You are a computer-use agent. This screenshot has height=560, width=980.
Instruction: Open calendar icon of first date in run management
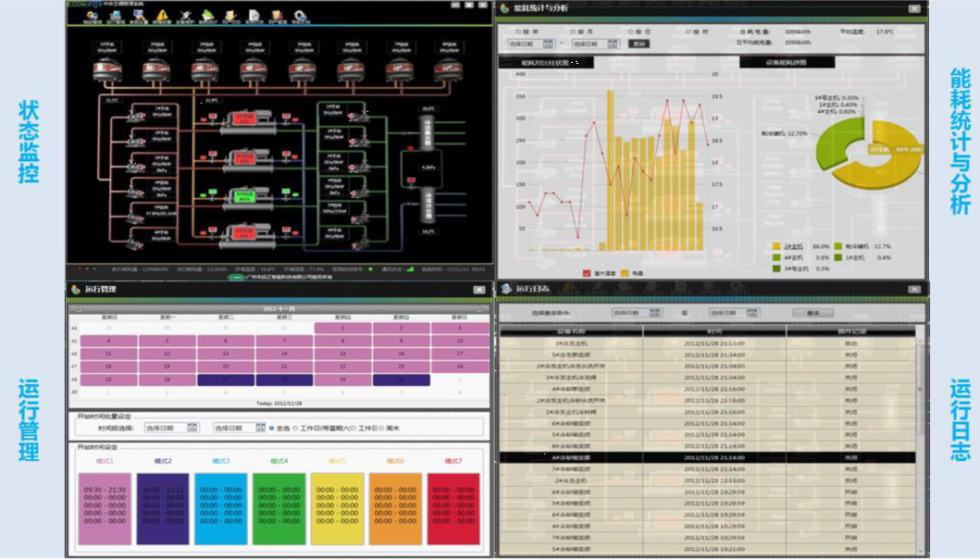pos(192,429)
